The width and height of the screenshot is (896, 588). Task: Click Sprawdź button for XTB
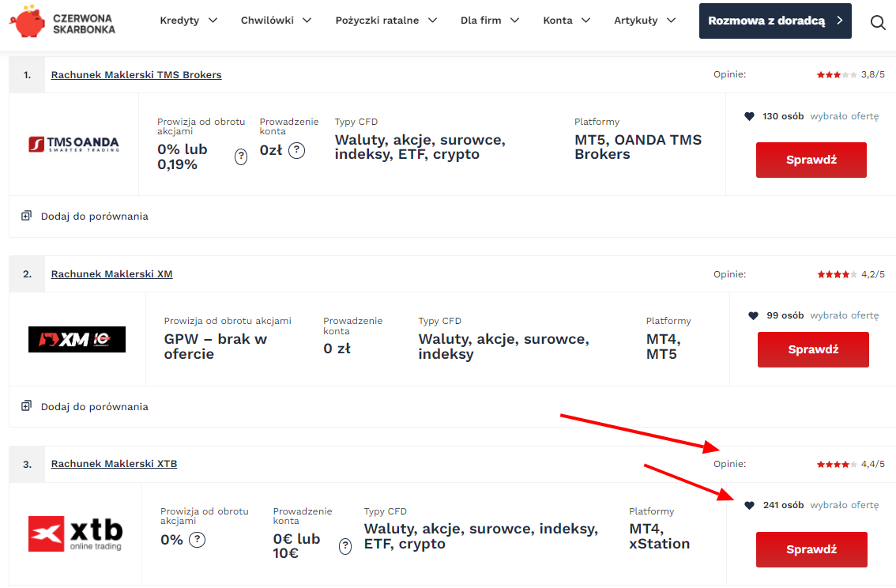click(x=811, y=550)
